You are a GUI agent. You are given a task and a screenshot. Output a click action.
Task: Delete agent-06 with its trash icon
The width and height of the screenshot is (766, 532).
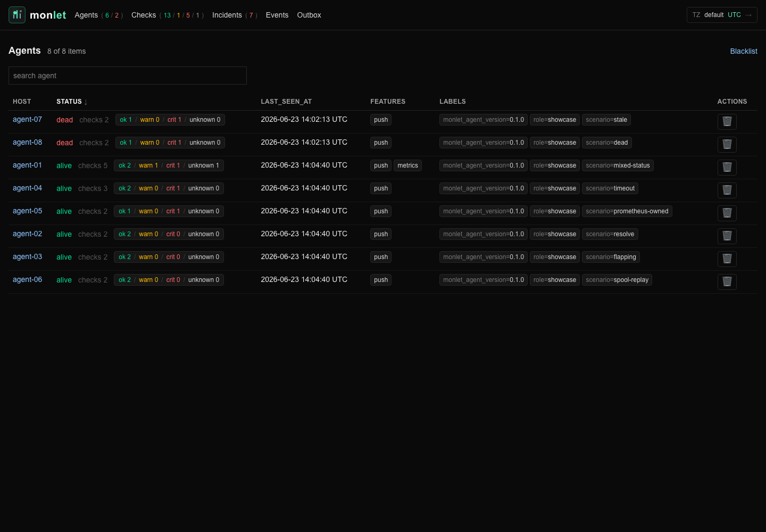[x=727, y=281]
